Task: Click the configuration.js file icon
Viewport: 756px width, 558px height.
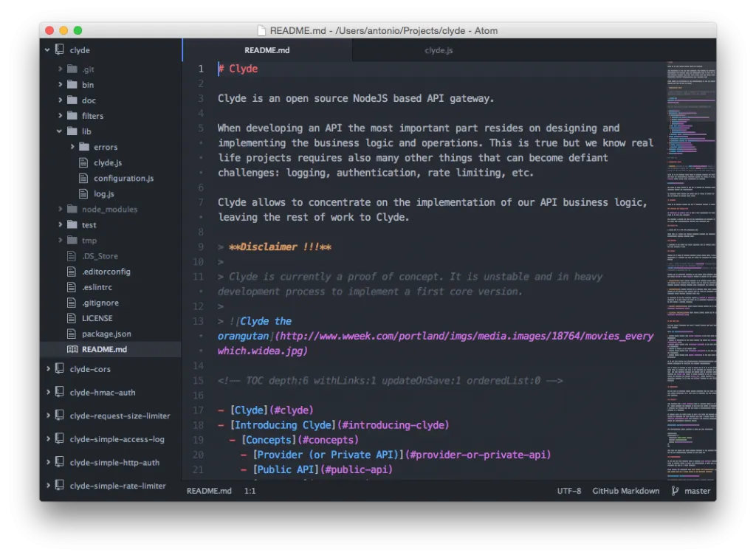Action: pyautogui.click(x=83, y=178)
